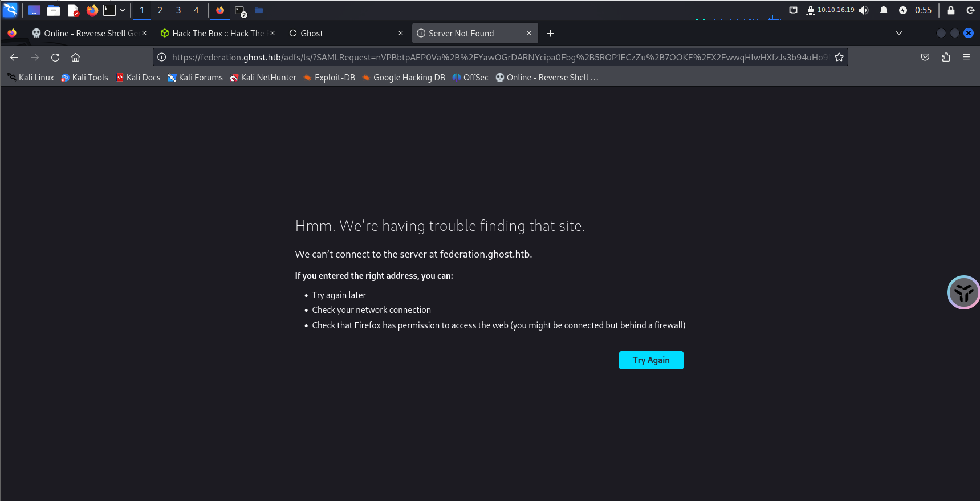Open new browser tab

click(550, 34)
